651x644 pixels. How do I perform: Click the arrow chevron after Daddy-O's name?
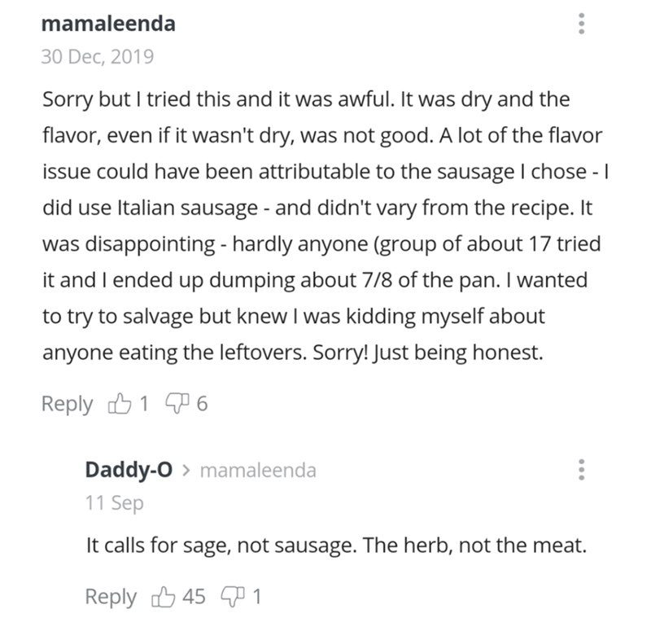coord(186,471)
